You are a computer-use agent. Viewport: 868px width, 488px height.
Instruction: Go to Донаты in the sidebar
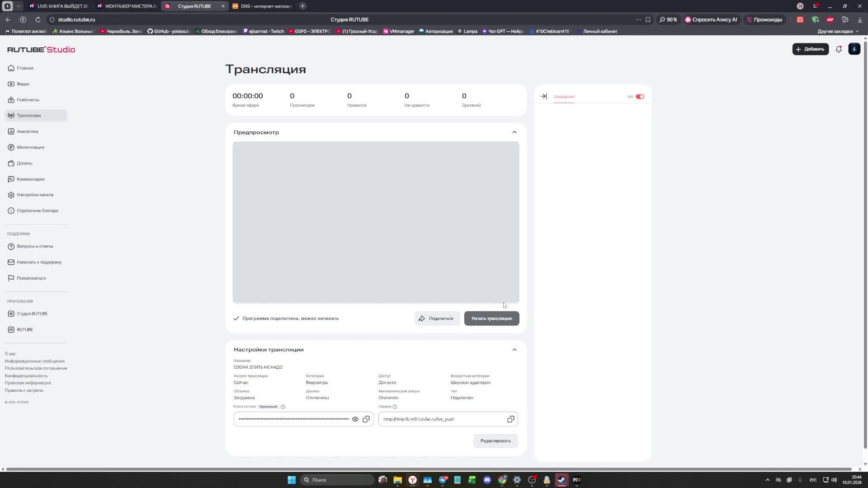20,163
